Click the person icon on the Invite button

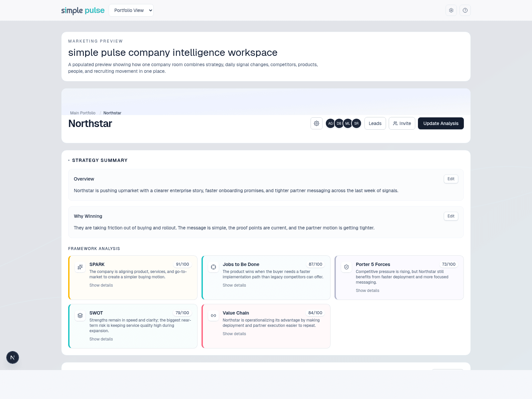(395, 123)
